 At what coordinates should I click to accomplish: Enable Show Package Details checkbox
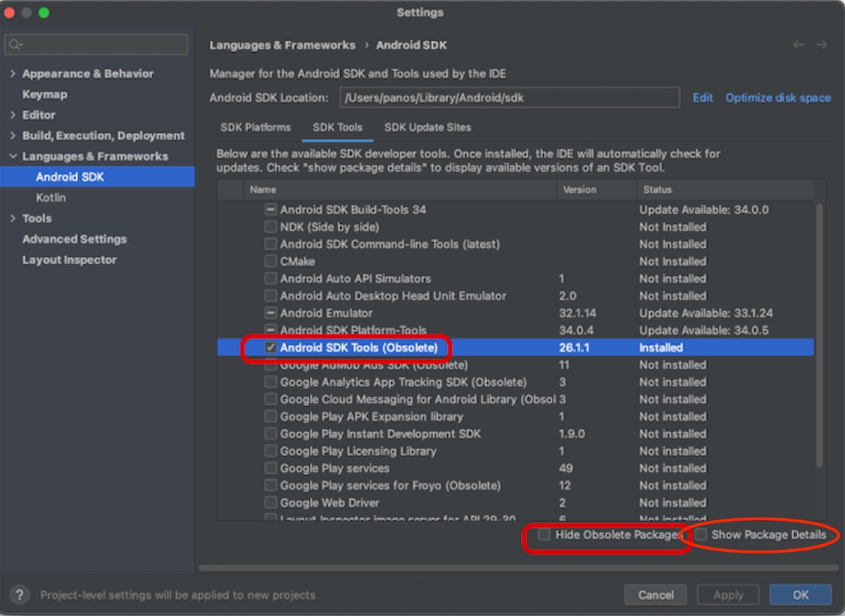tap(701, 535)
